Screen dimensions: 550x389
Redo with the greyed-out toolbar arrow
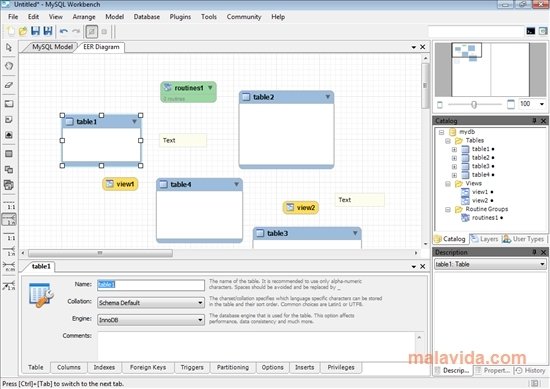[76, 32]
